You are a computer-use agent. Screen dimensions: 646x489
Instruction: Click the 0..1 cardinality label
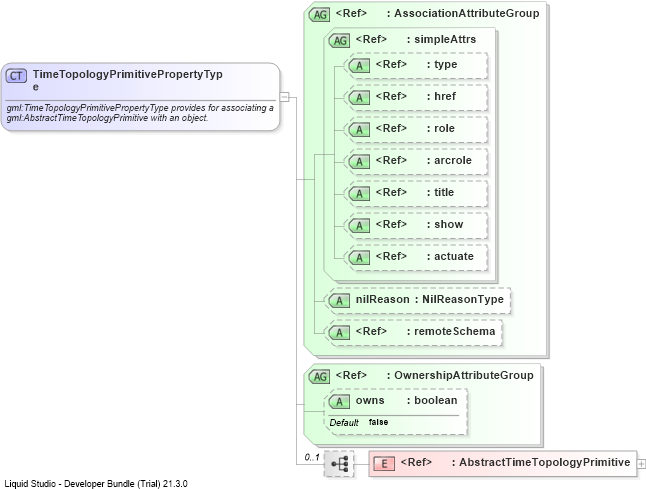[x=312, y=457]
